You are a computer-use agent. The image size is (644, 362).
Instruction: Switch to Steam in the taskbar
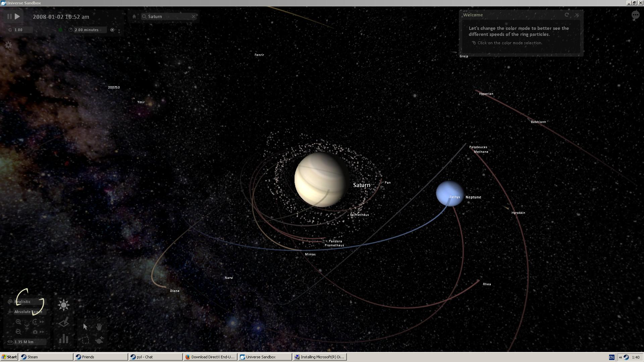click(47, 357)
